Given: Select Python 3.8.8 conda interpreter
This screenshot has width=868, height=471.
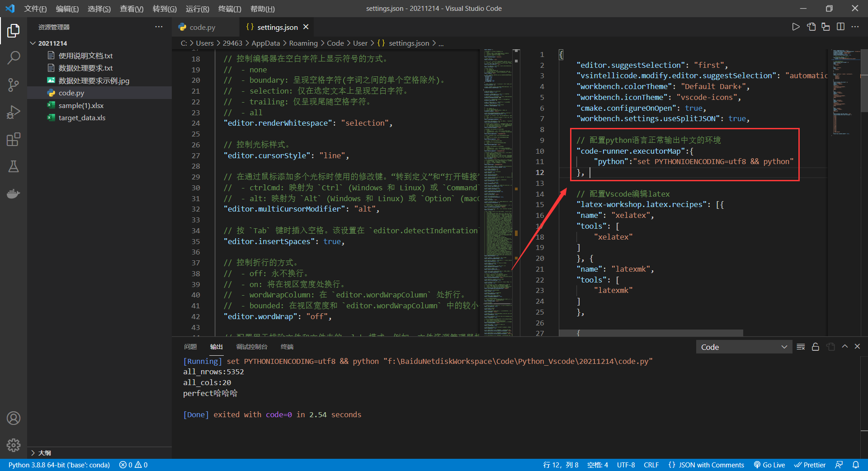Looking at the screenshot, I should coord(59,465).
